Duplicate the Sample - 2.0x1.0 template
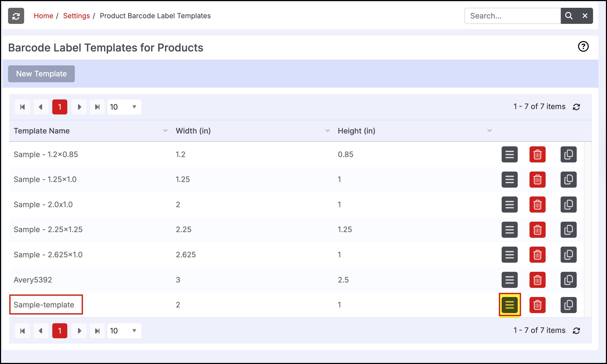This screenshot has width=607, height=364. [568, 205]
